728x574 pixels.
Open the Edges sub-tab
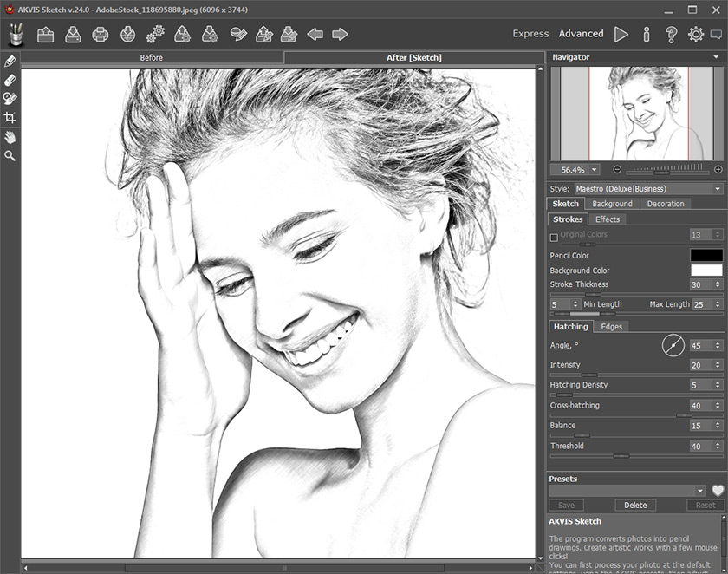click(611, 327)
